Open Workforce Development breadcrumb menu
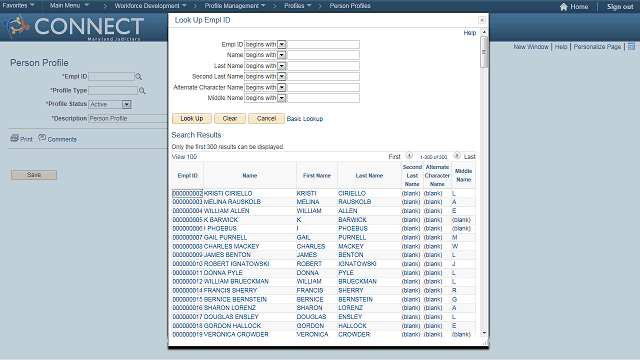 (150, 6)
